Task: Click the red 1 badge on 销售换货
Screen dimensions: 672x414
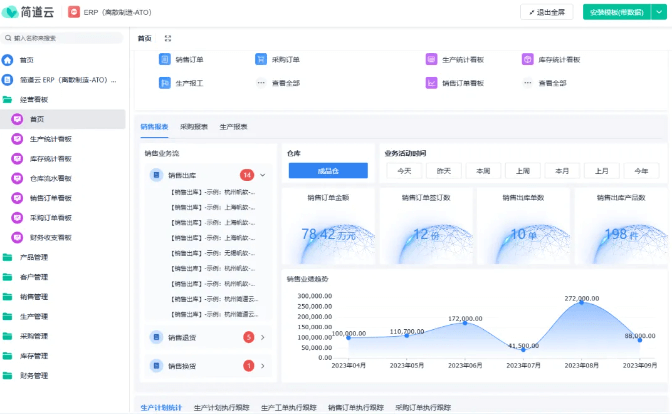Action: coord(249,366)
